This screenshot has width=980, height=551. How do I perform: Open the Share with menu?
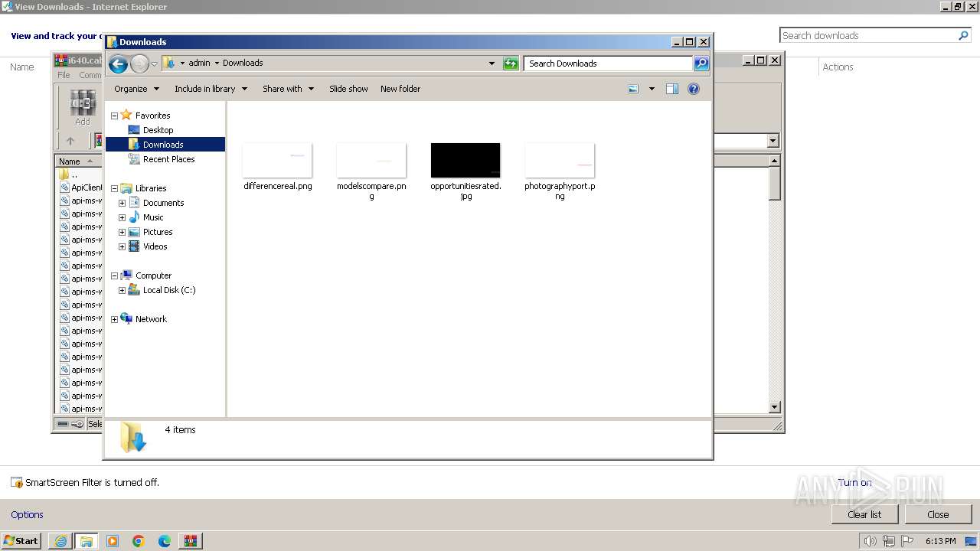[288, 89]
